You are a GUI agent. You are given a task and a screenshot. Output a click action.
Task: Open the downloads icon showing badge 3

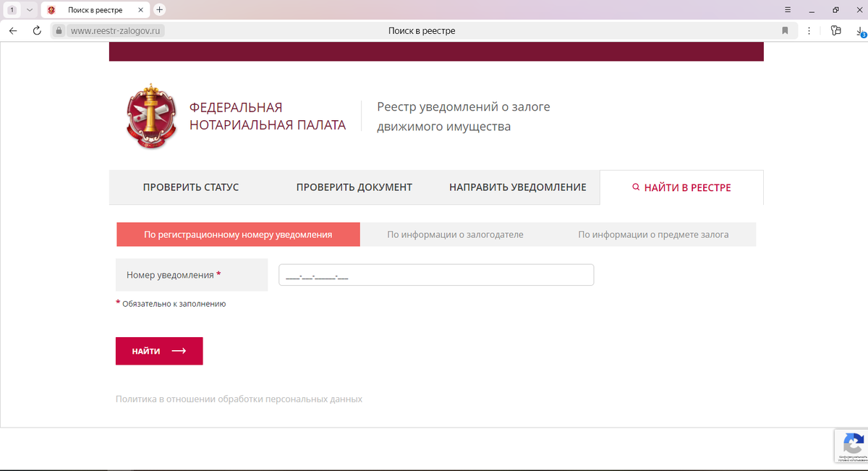tap(859, 30)
